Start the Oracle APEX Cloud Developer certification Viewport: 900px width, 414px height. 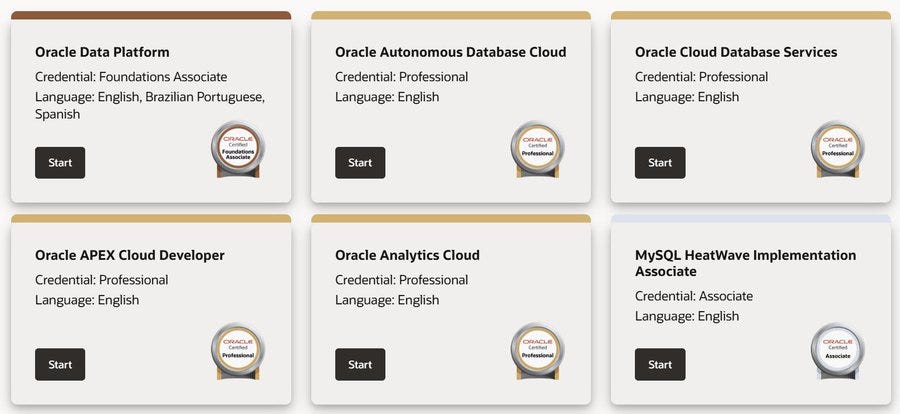pos(60,365)
